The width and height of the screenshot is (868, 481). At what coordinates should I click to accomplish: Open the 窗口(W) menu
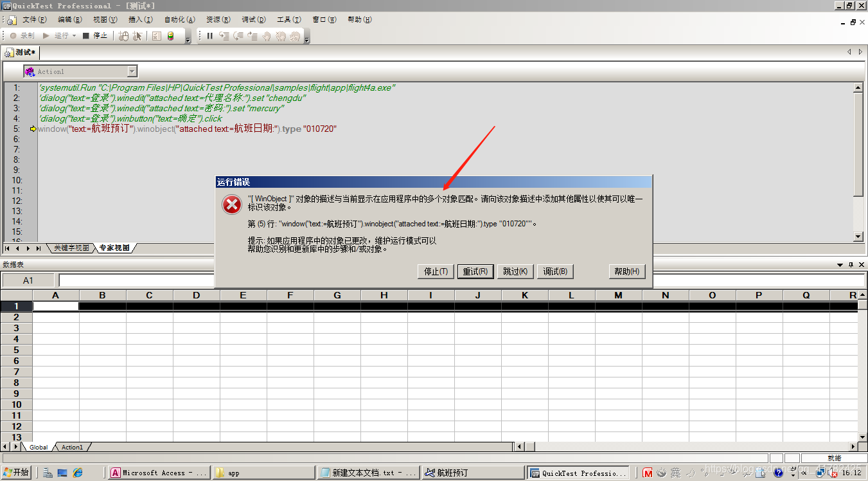click(324, 20)
